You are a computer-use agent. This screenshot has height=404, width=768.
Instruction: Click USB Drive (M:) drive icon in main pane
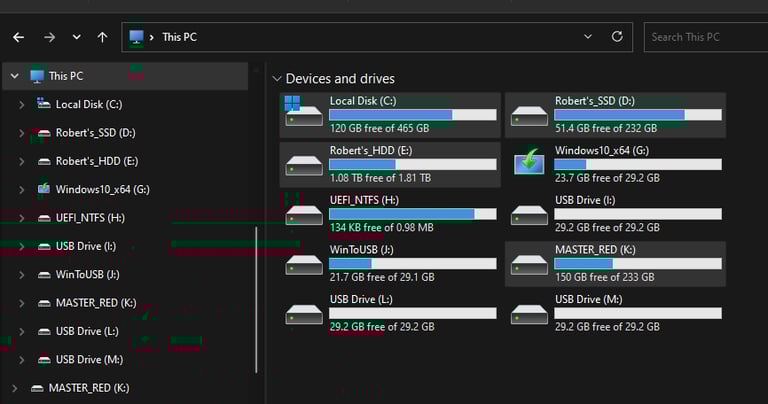coord(529,314)
